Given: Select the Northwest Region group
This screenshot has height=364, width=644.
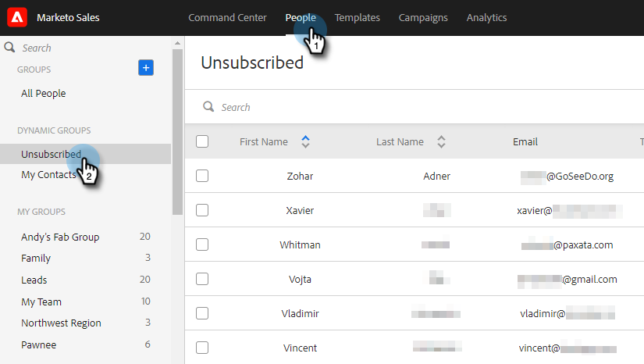Looking at the screenshot, I should [x=61, y=323].
